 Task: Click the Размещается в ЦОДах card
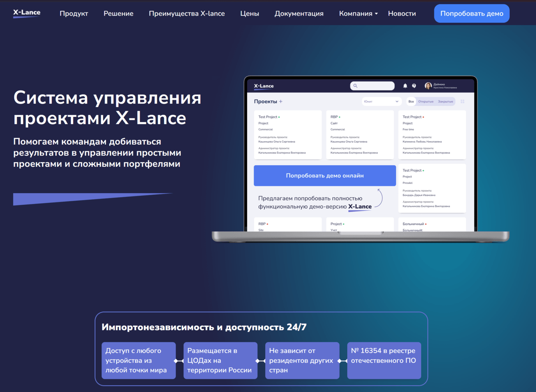tap(220, 360)
